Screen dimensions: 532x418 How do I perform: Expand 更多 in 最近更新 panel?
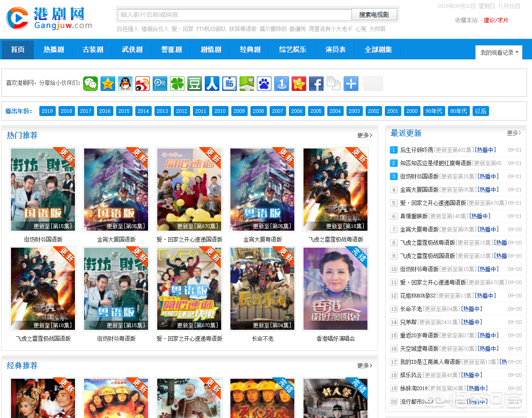click(x=514, y=133)
